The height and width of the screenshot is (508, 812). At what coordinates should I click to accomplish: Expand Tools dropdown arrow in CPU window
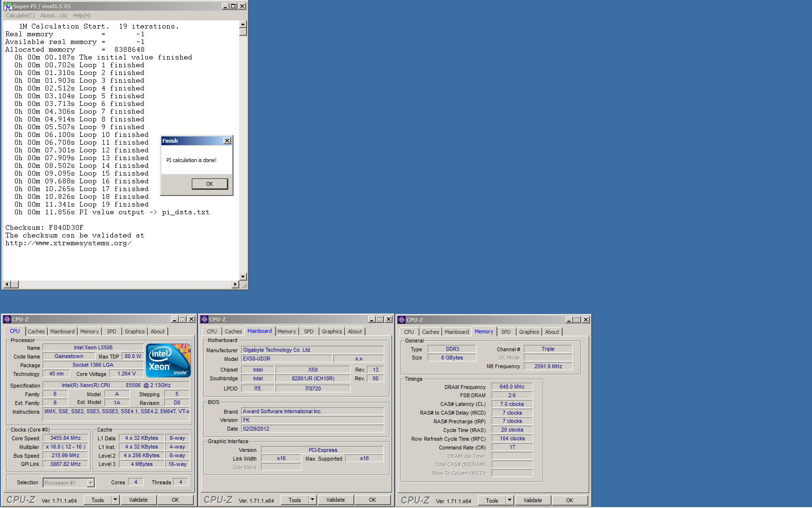(115, 500)
